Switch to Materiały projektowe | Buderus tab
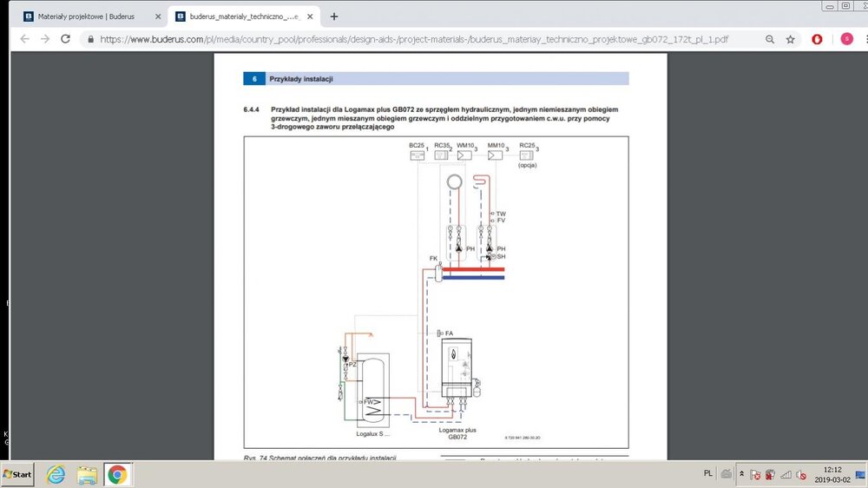 (85, 16)
